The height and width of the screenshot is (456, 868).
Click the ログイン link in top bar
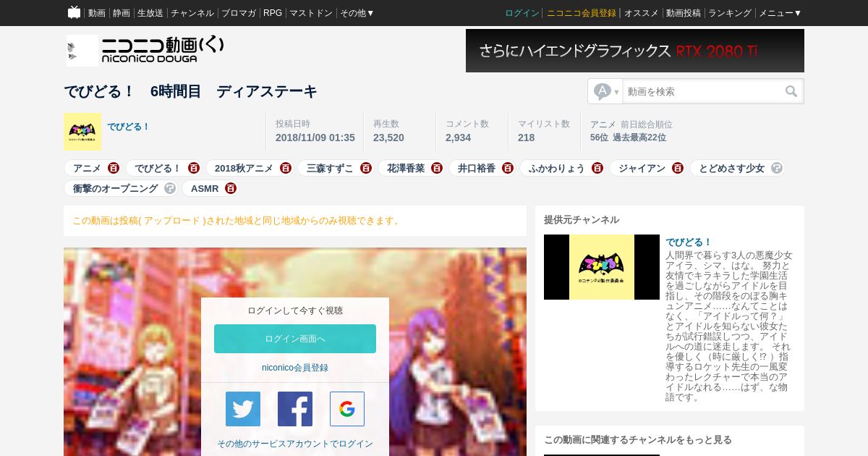522,13
